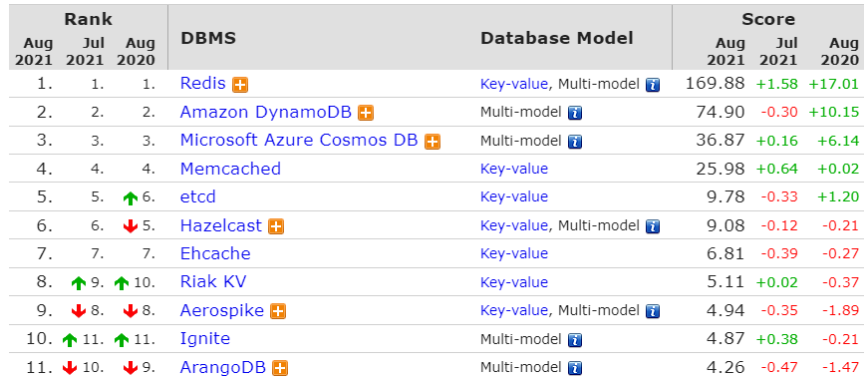Click the Key-value model link in Memcached row

(x=513, y=169)
